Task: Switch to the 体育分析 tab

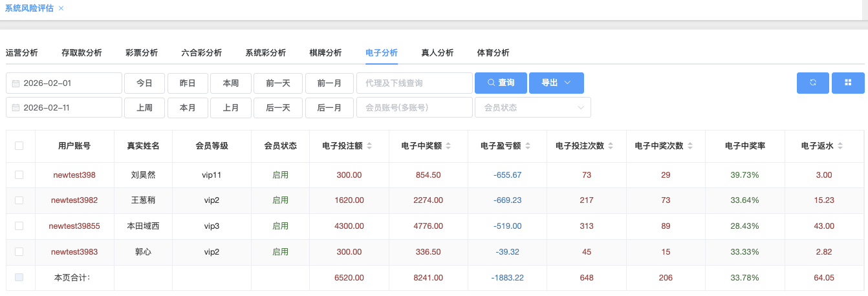Action: click(493, 53)
